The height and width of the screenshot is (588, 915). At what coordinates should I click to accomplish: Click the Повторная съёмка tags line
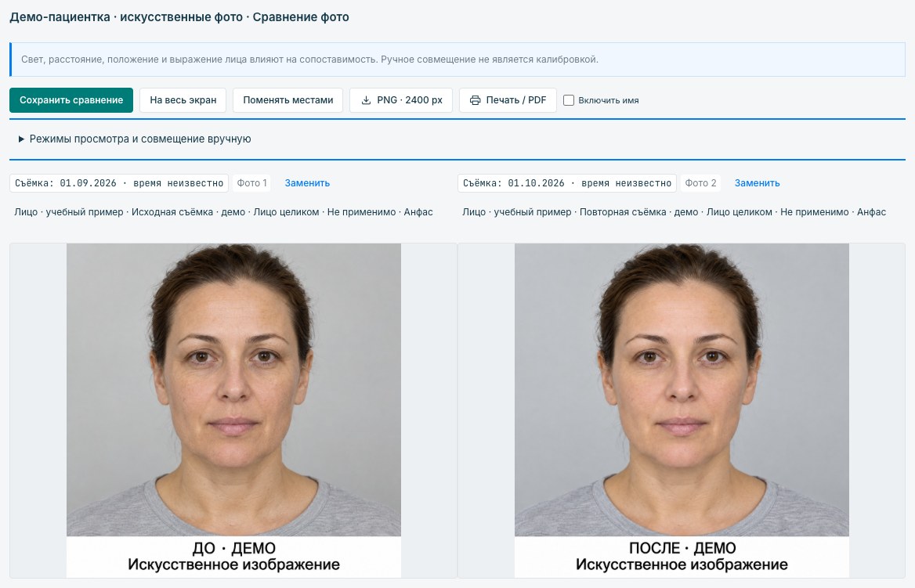[x=674, y=211]
